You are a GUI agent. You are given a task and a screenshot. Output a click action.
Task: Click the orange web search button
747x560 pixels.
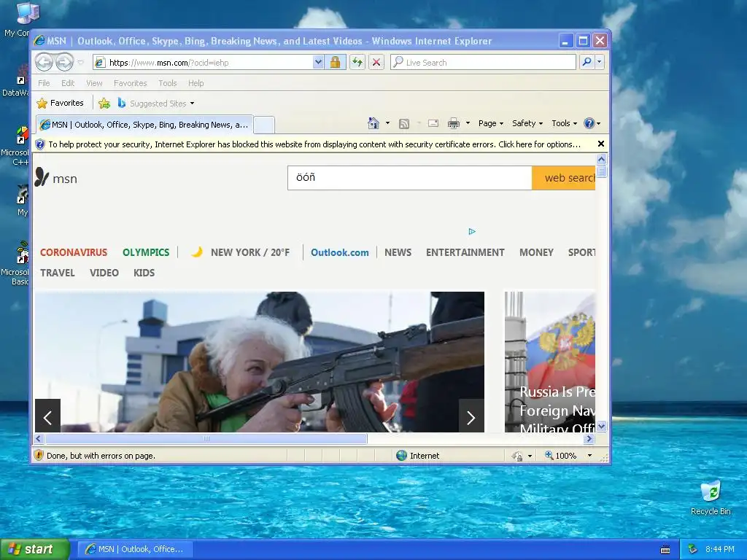tap(564, 178)
